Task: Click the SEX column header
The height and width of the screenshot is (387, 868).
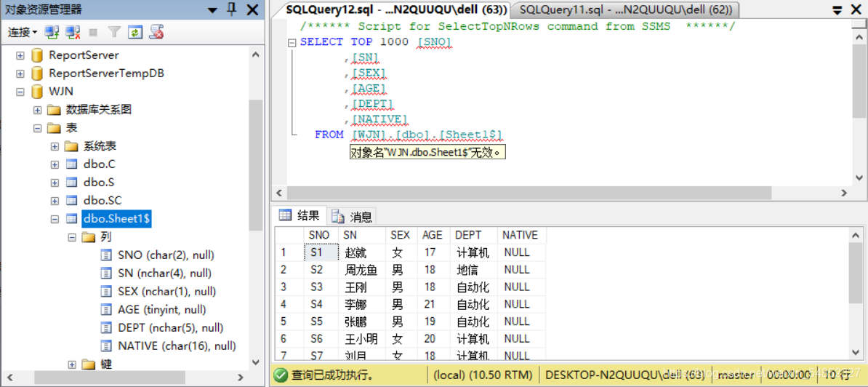Action: tap(401, 235)
